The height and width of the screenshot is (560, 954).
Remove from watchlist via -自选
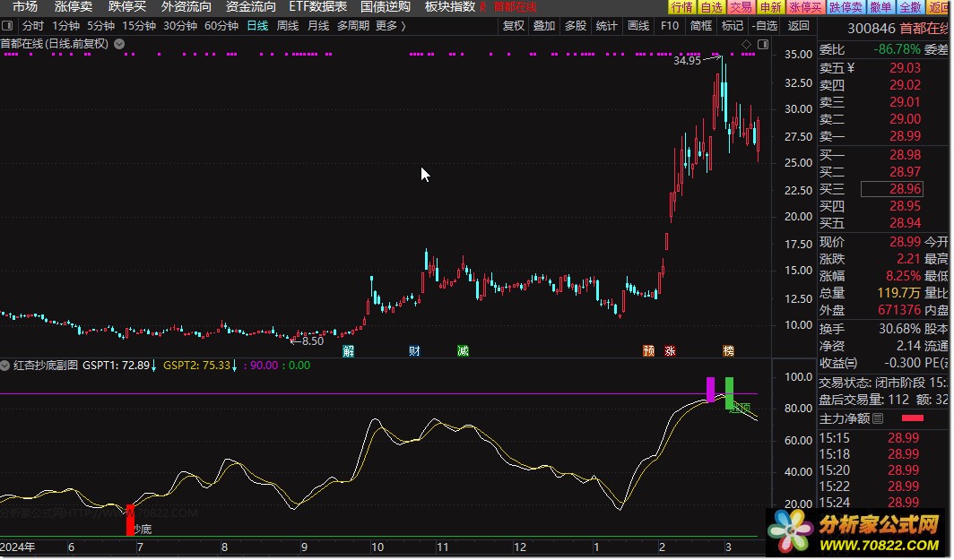tap(765, 26)
